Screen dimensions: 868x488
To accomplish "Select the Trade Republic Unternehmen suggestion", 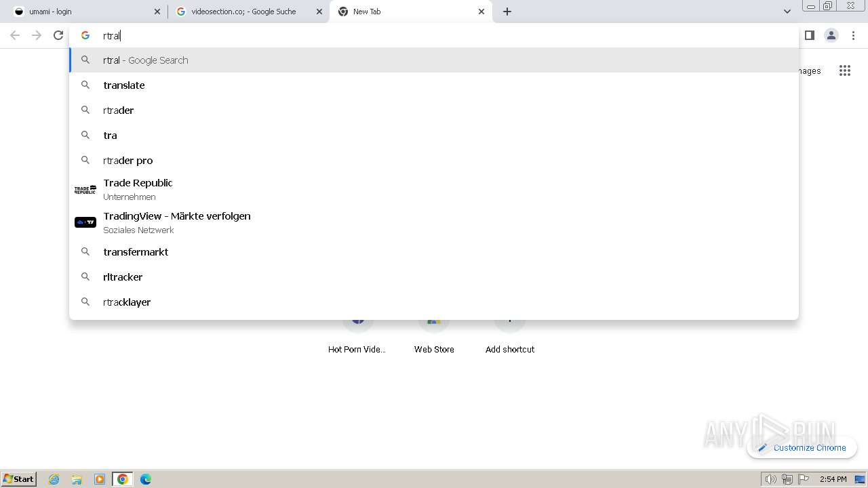I will coord(434,190).
